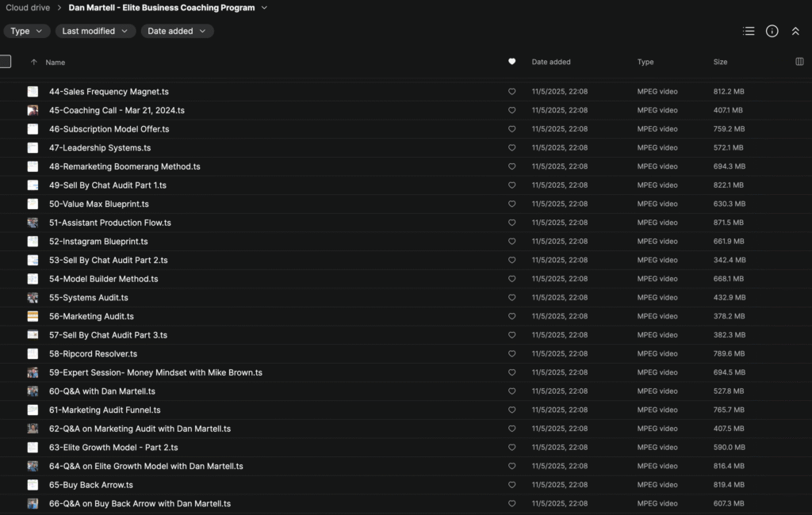Sort by the Size column header
Screen dimensions: 812x515
point(720,62)
